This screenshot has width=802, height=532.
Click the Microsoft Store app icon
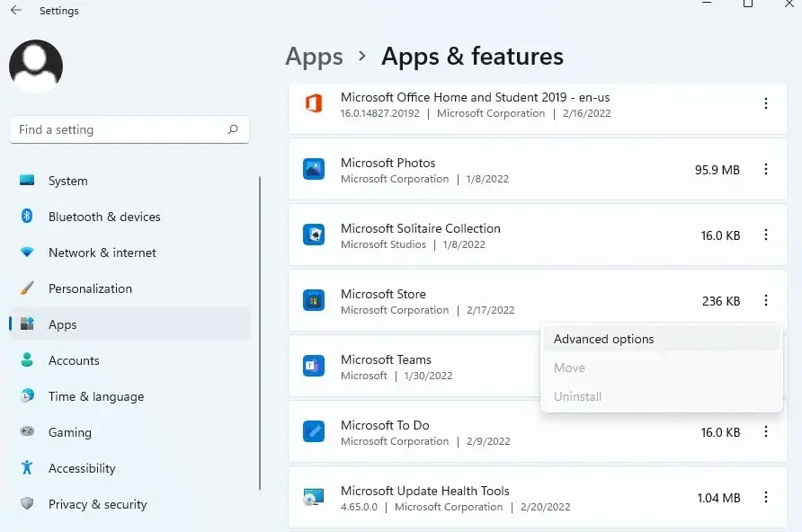point(314,300)
